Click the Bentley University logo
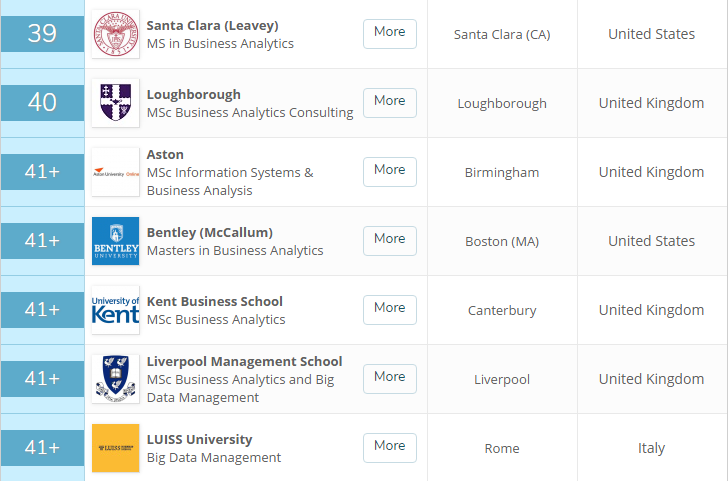The height and width of the screenshot is (481, 728). 115,241
